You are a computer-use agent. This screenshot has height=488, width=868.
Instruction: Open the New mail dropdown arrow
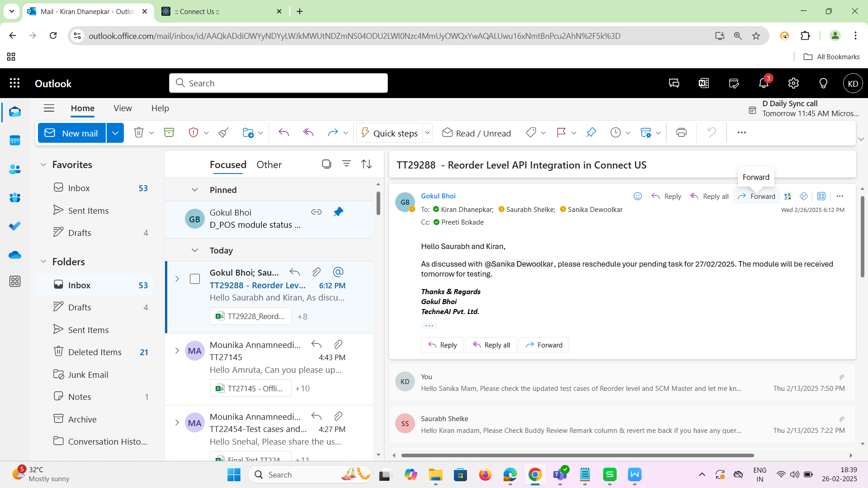click(115, 133)
